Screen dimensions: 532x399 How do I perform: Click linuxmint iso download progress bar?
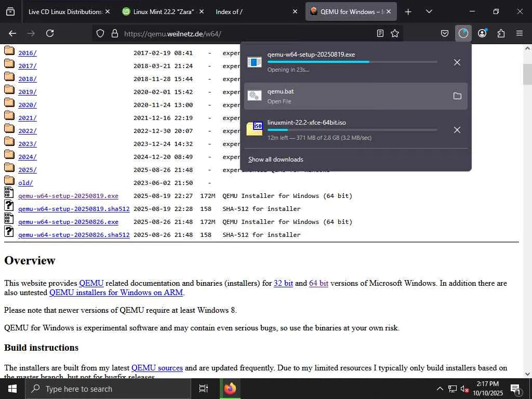(x=352, y=129)
